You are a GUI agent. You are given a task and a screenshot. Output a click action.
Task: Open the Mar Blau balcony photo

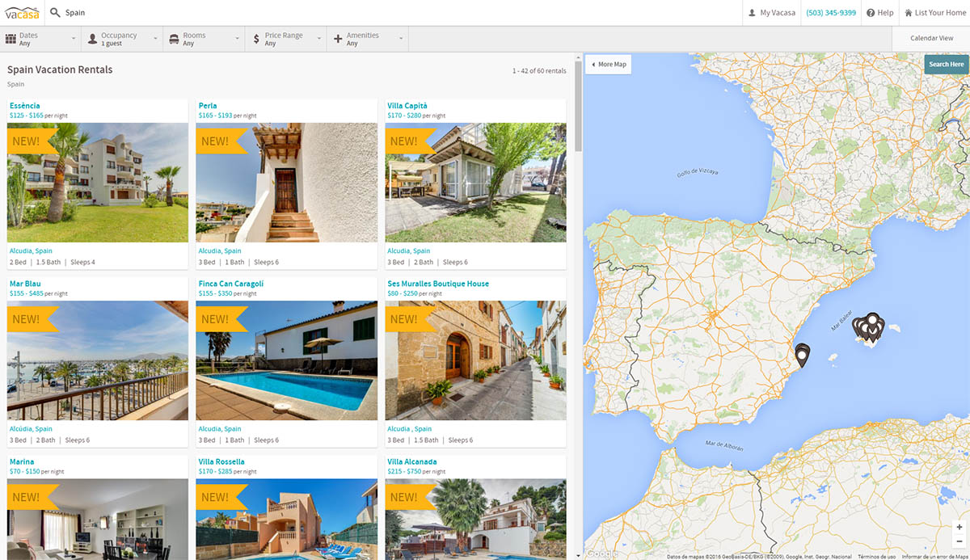[x=98, y=360]
